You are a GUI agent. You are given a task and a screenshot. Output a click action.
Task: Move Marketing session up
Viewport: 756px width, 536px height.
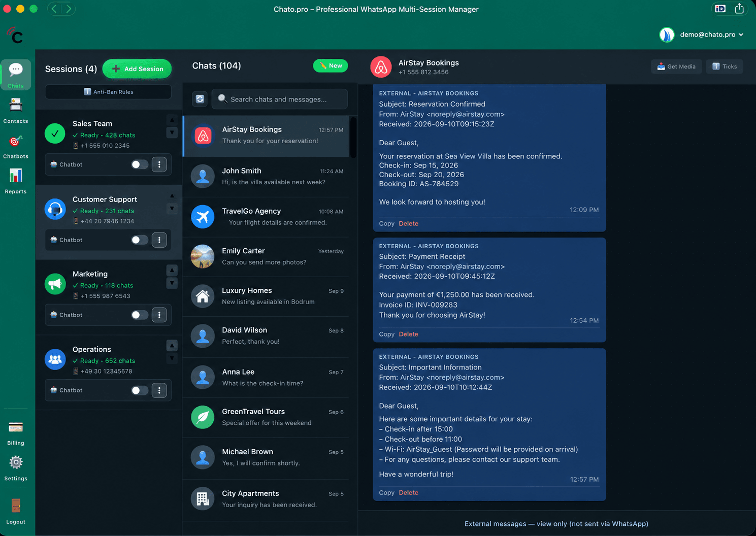[172, 270]
